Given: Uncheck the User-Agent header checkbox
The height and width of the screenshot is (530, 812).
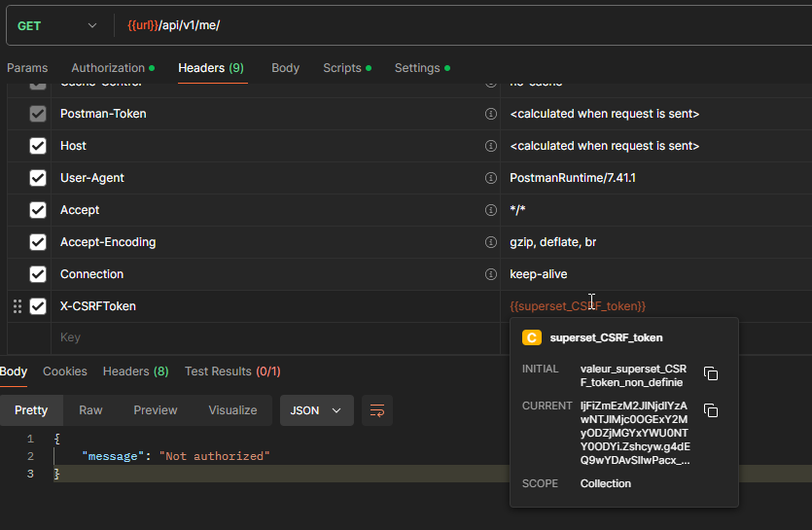Looking at the screenshot, I should click(38, 178).
